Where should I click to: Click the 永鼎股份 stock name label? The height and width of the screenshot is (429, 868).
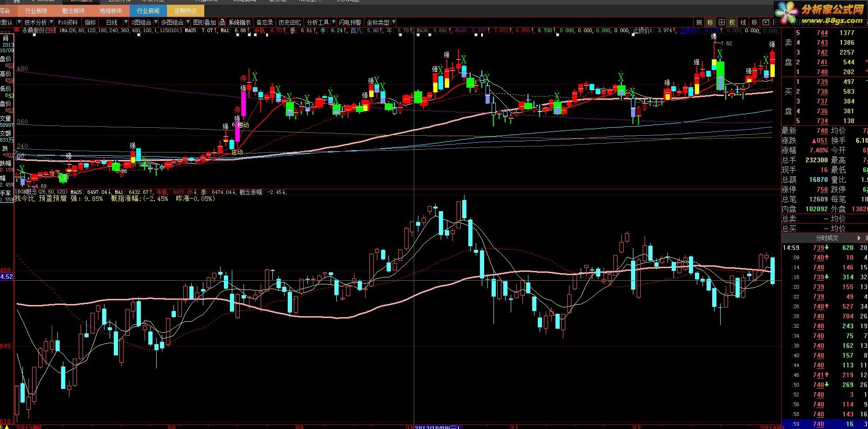(33, 30)
